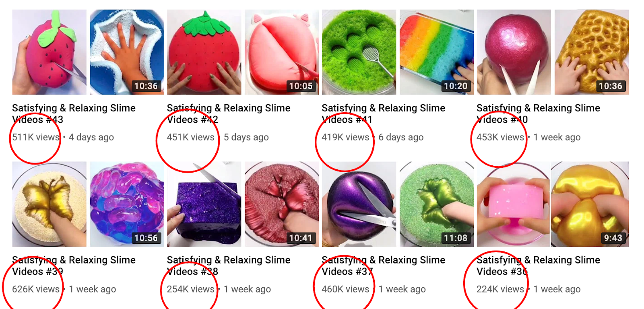Open the Slime Videos #40 thumbnail
The width and height of the screenshot is (644, 309).
(553, 52)
